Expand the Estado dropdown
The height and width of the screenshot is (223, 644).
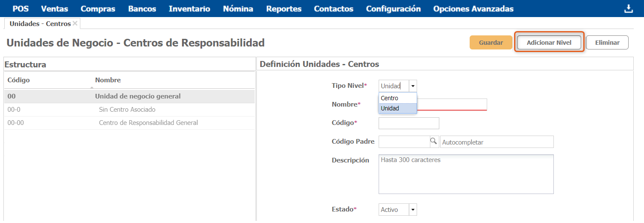coord(413,210)
